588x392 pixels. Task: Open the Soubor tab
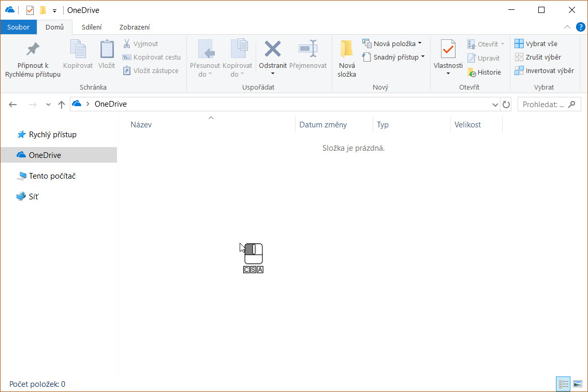click(x=19, y=27)
